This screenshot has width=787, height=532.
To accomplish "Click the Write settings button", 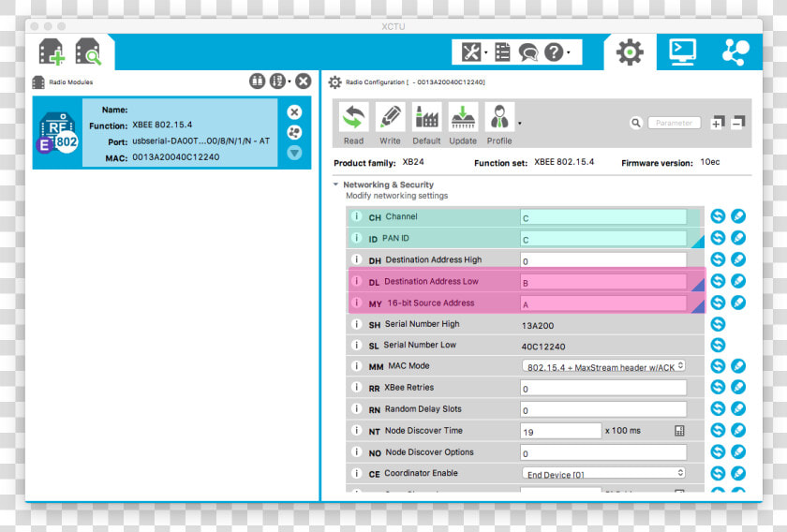I will pos(390,124).
